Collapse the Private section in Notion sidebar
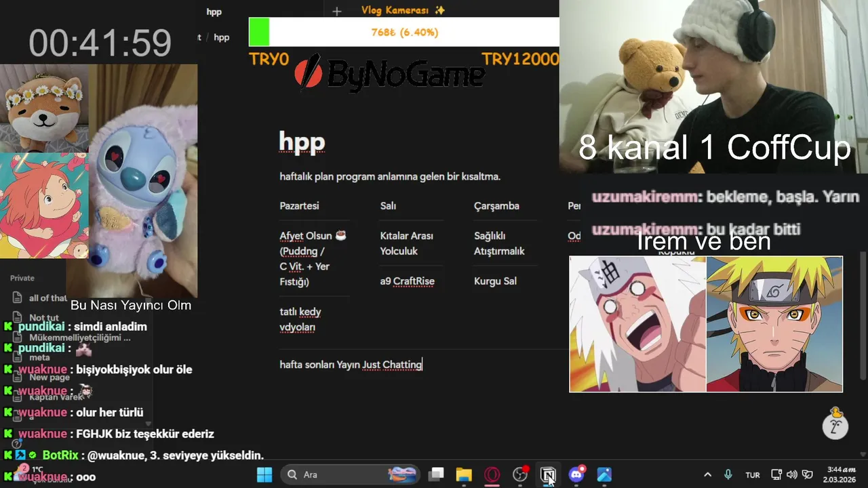The height and width of the screenshot is (488, 868). coord(22,278)
